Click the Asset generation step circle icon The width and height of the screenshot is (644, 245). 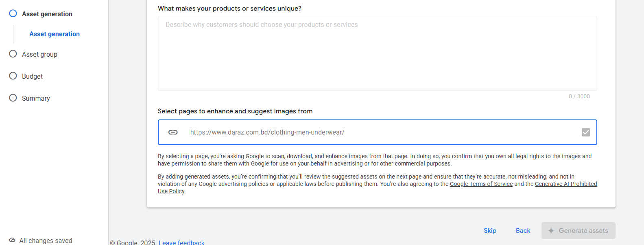[x=13, y=13]
